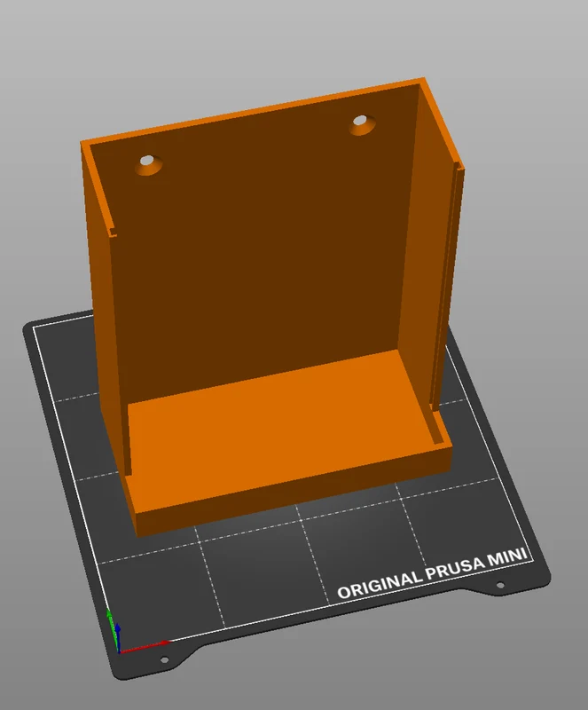
Task: Click the dashed grid line intersection on bed
Action: click(x=301, y=520)
